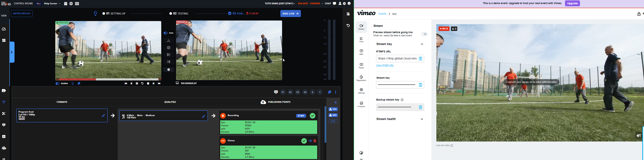Click the publishing panel vertical scrollbar

click(x=325, y=124)
